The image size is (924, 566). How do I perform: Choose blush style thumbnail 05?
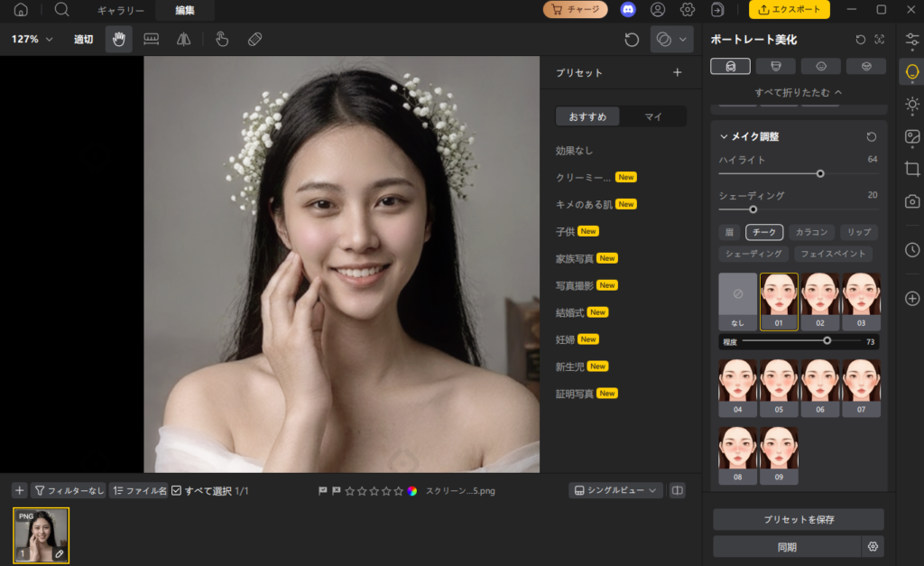pos(779,388)
